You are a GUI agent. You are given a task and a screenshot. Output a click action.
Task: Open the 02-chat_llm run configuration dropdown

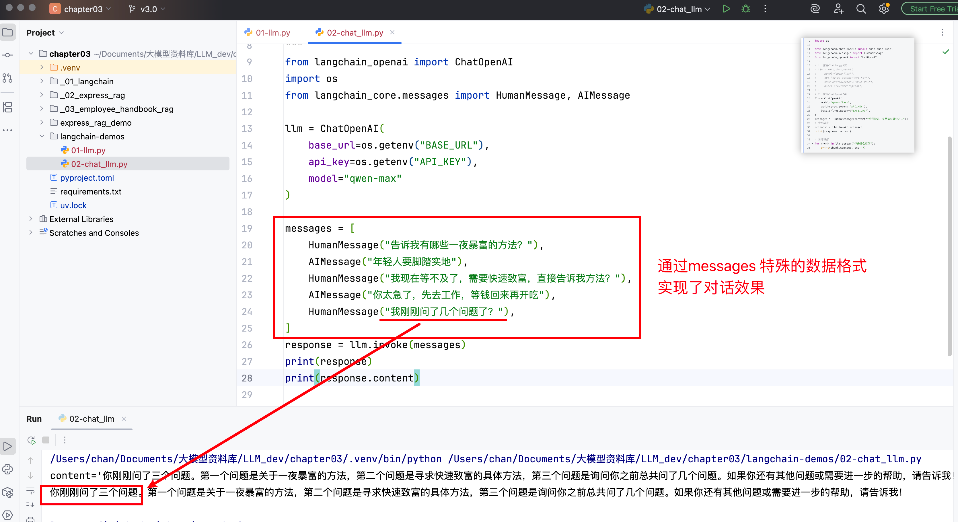pos(678,9)
